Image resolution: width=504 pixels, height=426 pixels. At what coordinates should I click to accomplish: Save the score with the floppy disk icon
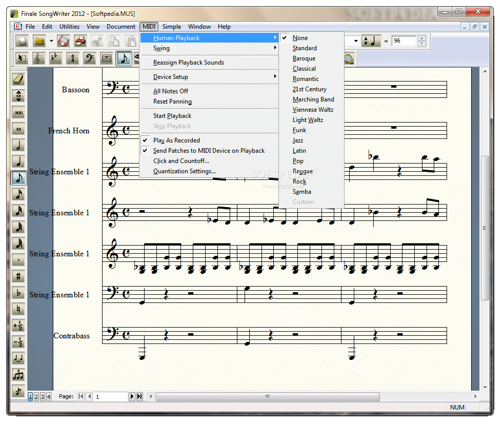[x=64, y=41]
